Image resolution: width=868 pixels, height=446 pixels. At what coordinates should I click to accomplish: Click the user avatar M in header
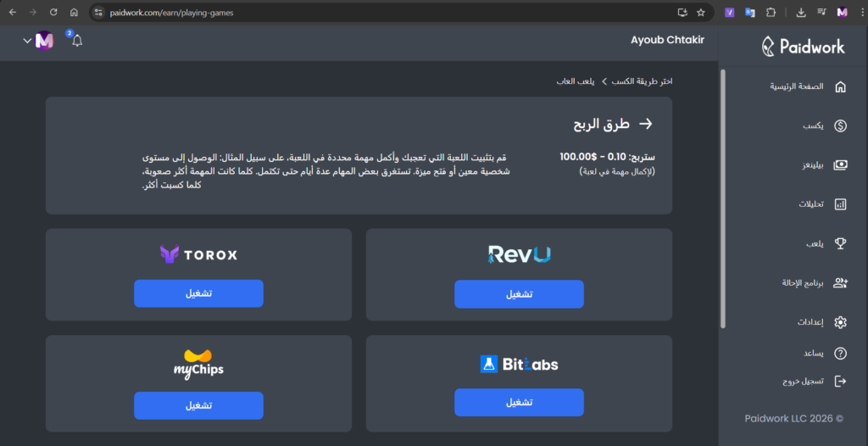[44, 41]
